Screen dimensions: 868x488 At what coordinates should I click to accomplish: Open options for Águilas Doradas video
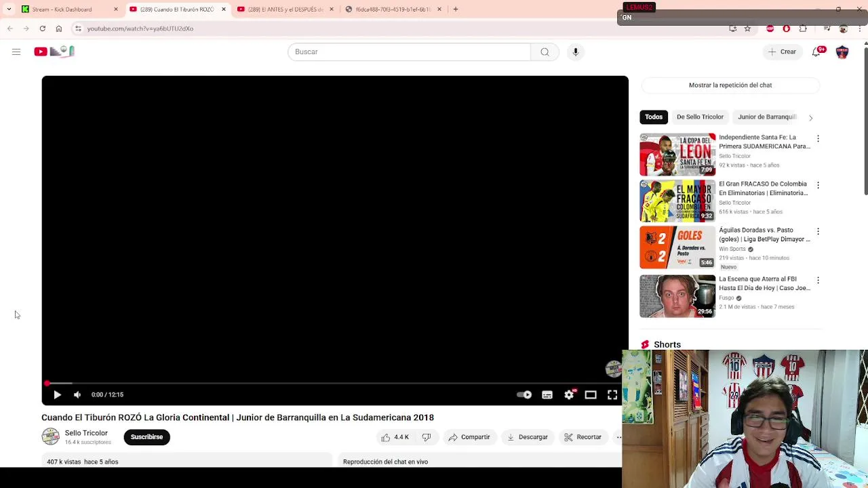click(x=818, y=231)
